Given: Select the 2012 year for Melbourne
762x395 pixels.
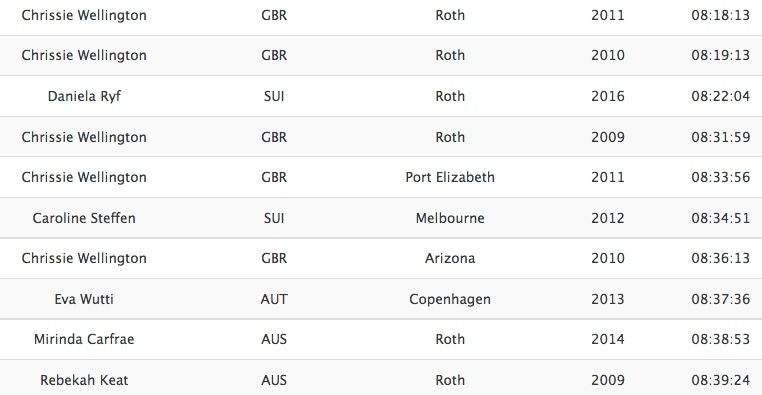Looking at the screenshot, I should (x=608, y=218).
